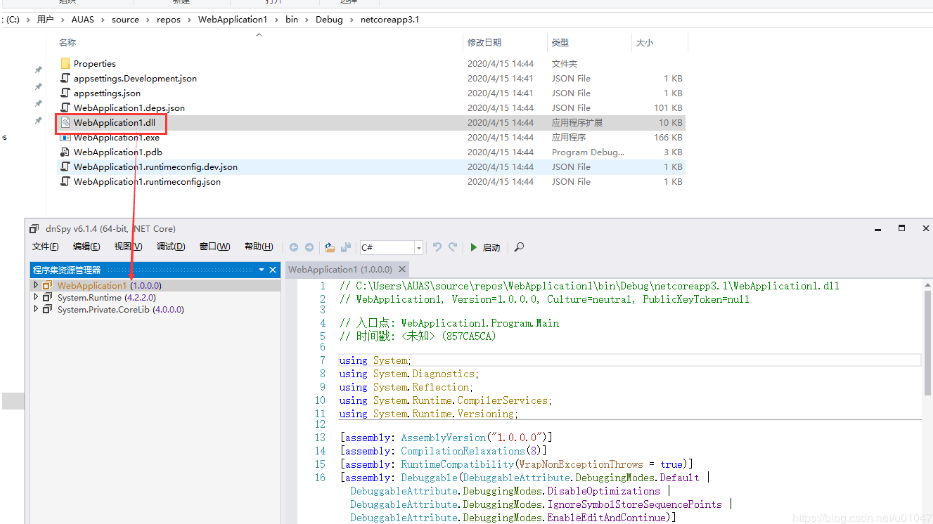Start debugging with the green 启动 button
This screenshot has height=524, width=933.
click(485, 247)
